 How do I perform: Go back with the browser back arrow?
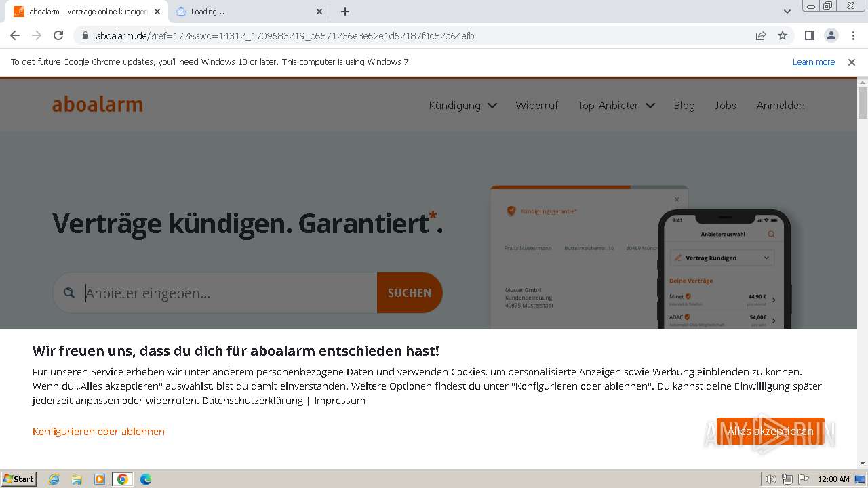[15, 35]
